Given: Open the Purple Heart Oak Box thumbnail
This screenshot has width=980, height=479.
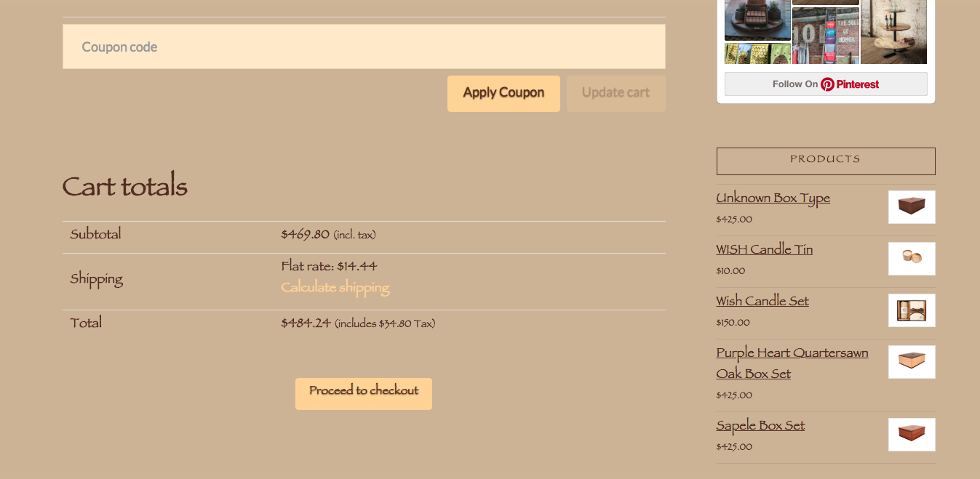Looking at the screenshot, I should 911,362.
